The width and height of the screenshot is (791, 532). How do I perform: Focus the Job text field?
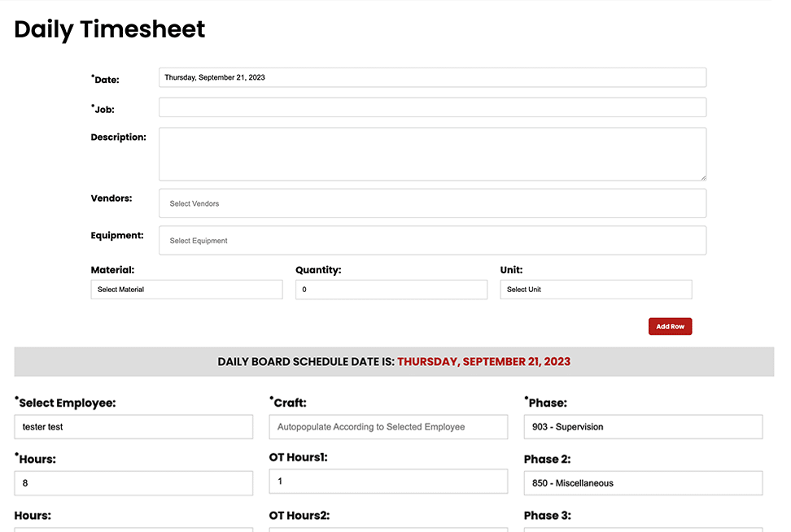point(432,107)
